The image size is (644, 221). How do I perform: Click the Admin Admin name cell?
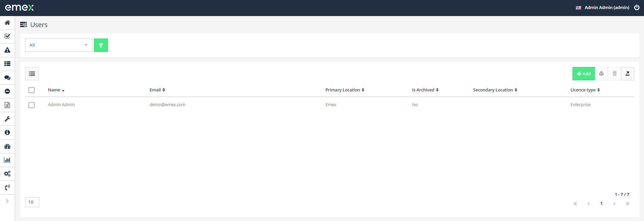tap(61, 105)
